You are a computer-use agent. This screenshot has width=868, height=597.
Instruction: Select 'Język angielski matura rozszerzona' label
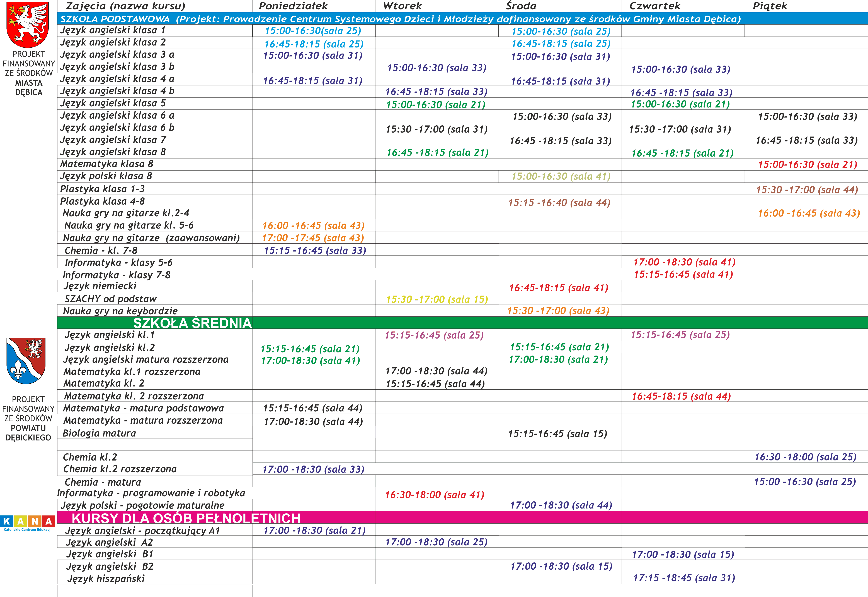pyautogui.click(x=146, y=360)
